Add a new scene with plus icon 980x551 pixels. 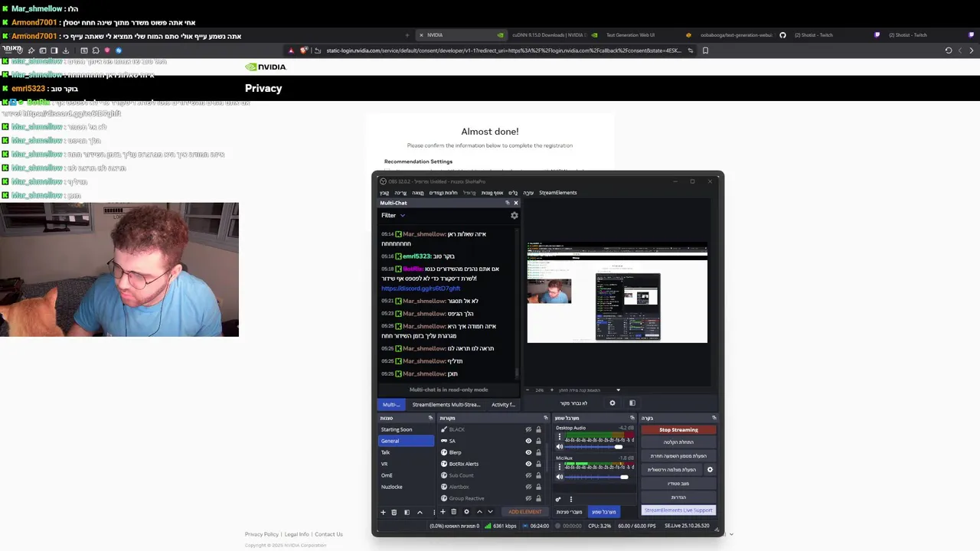[383, 512]
